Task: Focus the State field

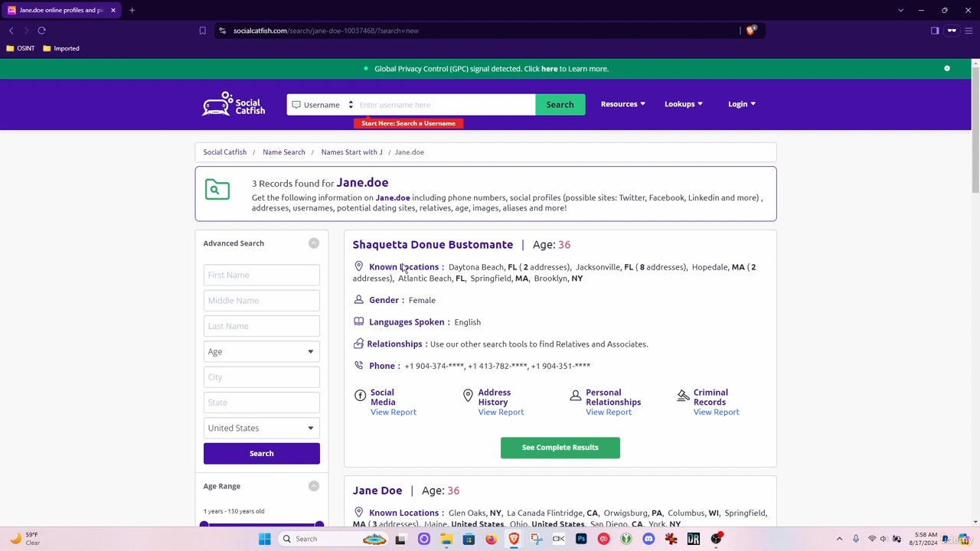Action: [261, 403]
